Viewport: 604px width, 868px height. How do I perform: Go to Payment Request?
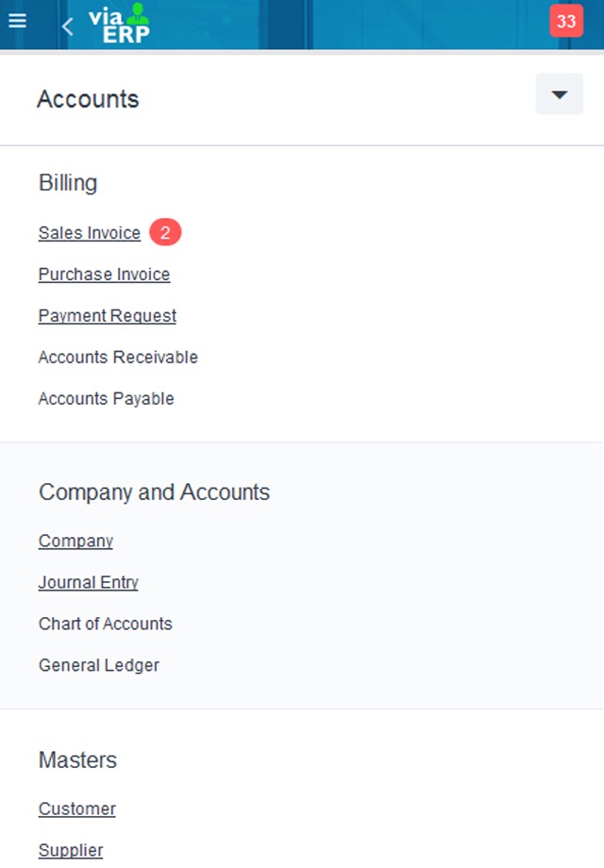click(107, 316)
